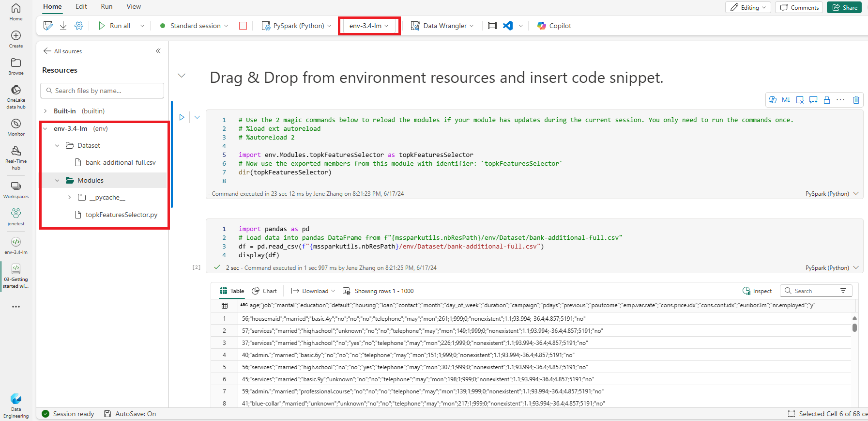Open the Data Engineering experience switcher
The width and height of the screenshot is (868, 421).
click(16, 405)
